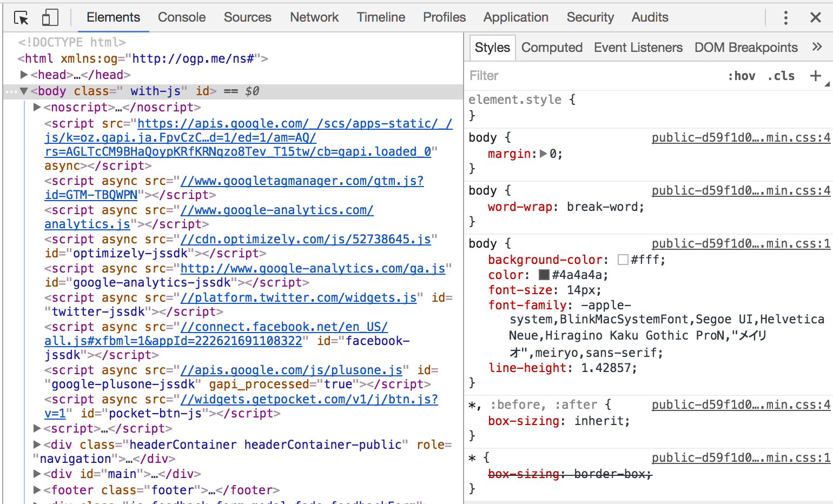Open the public-d59f1d0….min.css stylesheet link
The image size is (833, 504).
tap(740, 137)
